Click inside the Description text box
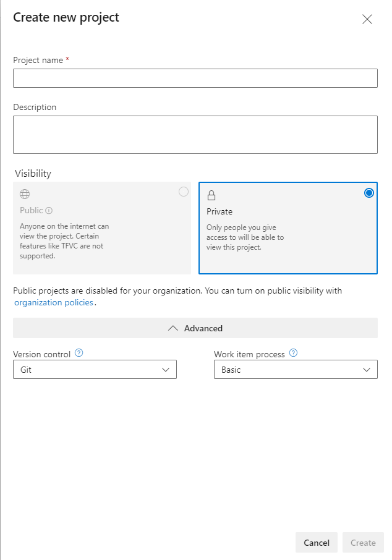The height and width of the screenshot is (560, 392). pyautogui.click(x=195, y=135)
